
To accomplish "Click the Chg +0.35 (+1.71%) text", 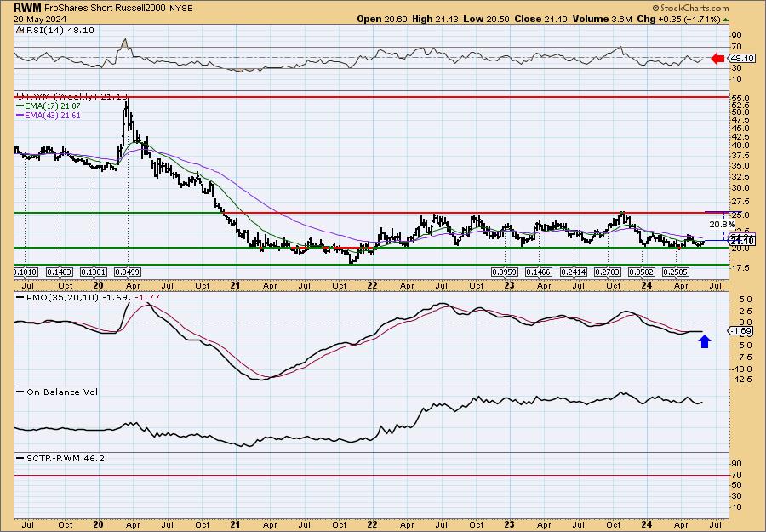I will click(x=678, y=19).
